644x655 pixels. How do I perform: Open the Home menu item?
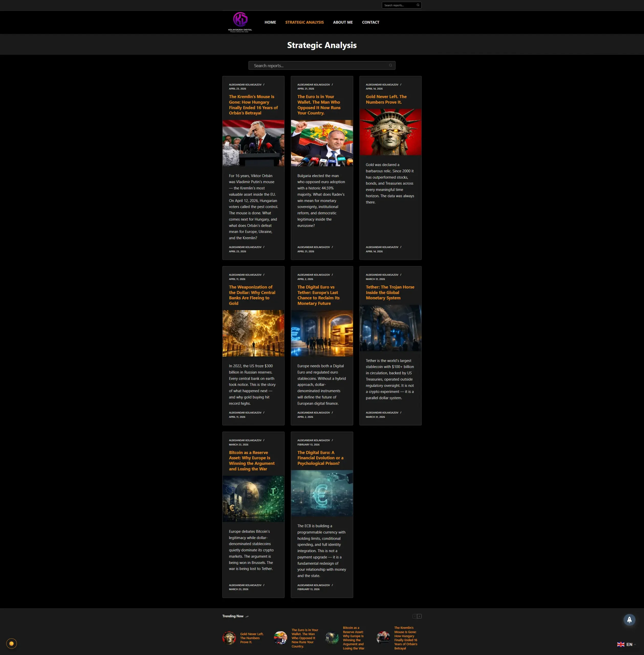(270, 22)
